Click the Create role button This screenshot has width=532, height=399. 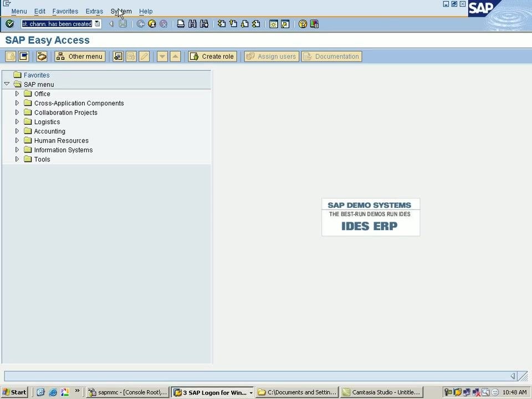[x=212, y=57]
